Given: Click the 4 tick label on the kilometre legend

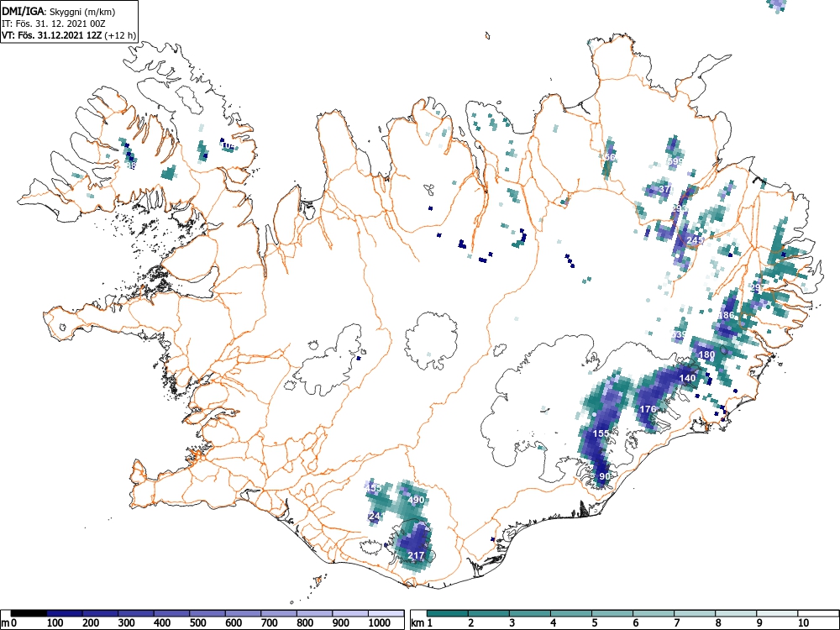Looking at the screenshot, I should (554, 623).
